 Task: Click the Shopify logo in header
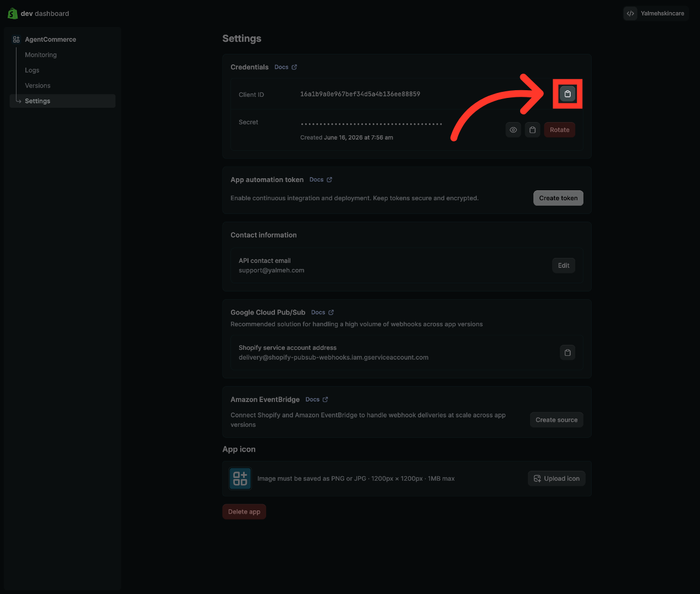13,13
